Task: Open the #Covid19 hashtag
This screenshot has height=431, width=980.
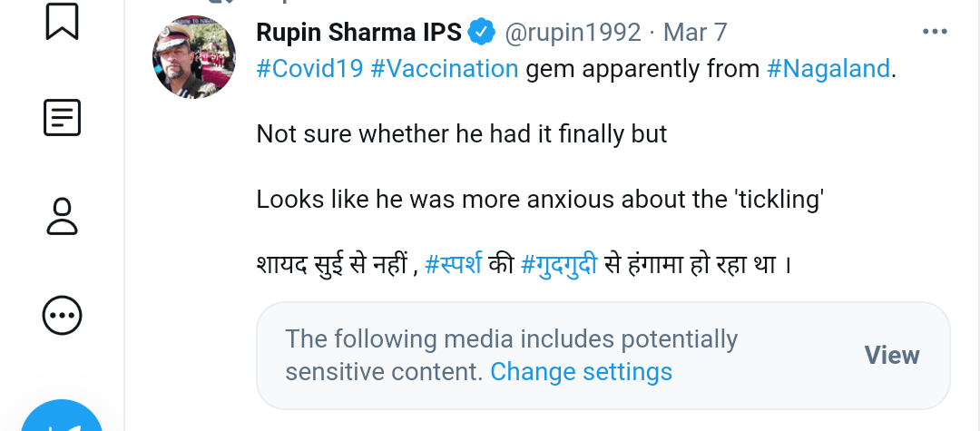Action: pos(309,69)
